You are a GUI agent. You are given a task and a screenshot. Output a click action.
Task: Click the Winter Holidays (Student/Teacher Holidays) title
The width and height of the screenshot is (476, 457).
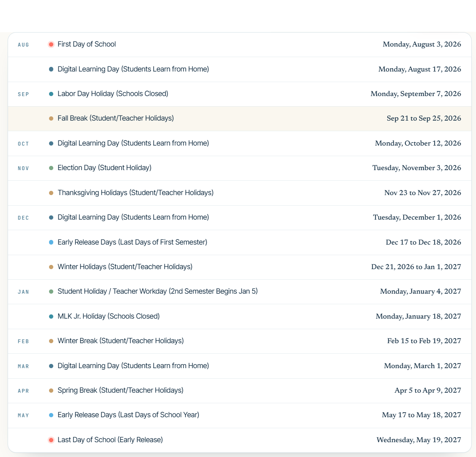125,267
